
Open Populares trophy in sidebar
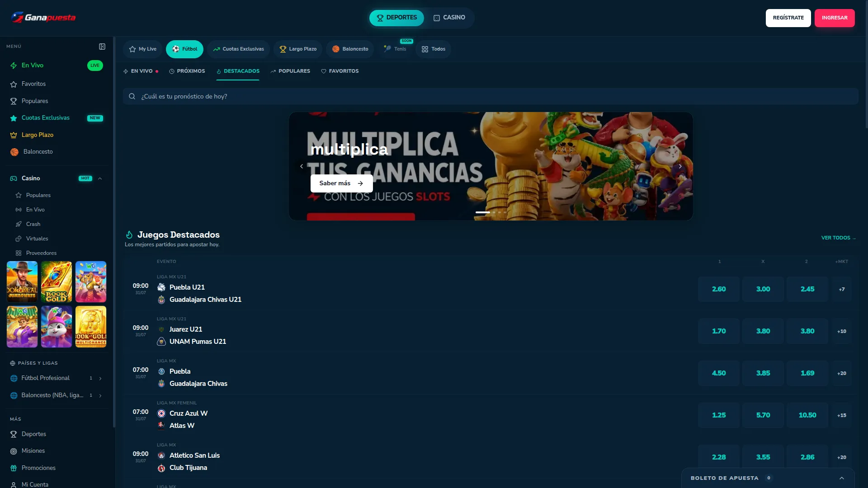point(14,101)
